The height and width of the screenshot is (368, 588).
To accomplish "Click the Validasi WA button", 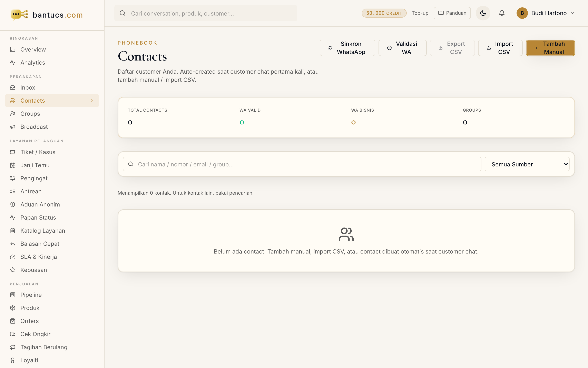I will coord(402,48).
